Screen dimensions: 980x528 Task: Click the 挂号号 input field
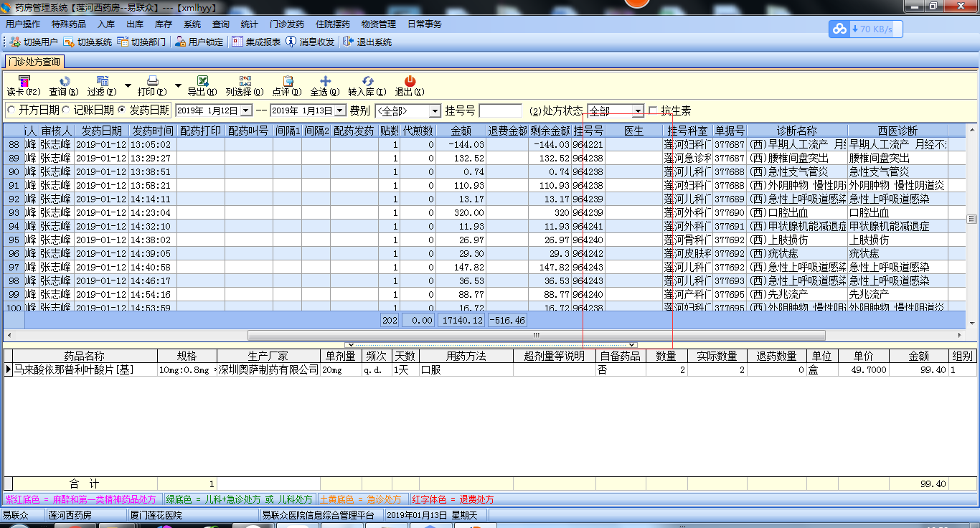(500, 111)
